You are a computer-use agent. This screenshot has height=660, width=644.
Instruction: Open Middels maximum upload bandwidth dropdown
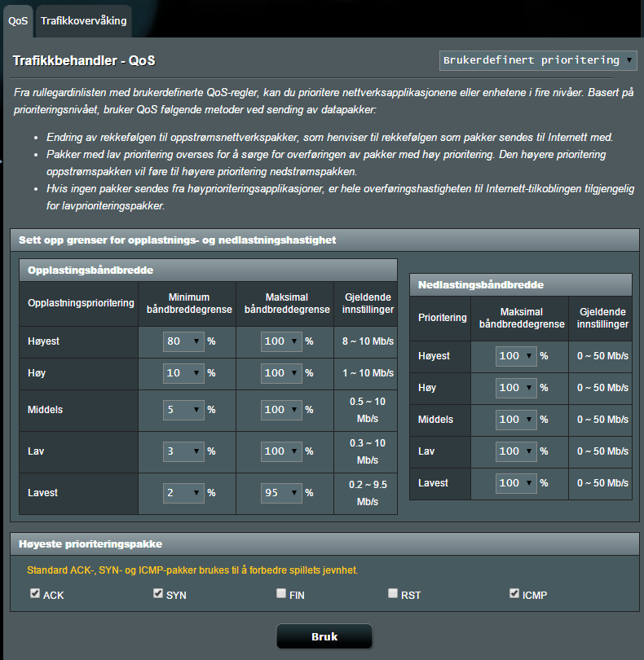281,410
